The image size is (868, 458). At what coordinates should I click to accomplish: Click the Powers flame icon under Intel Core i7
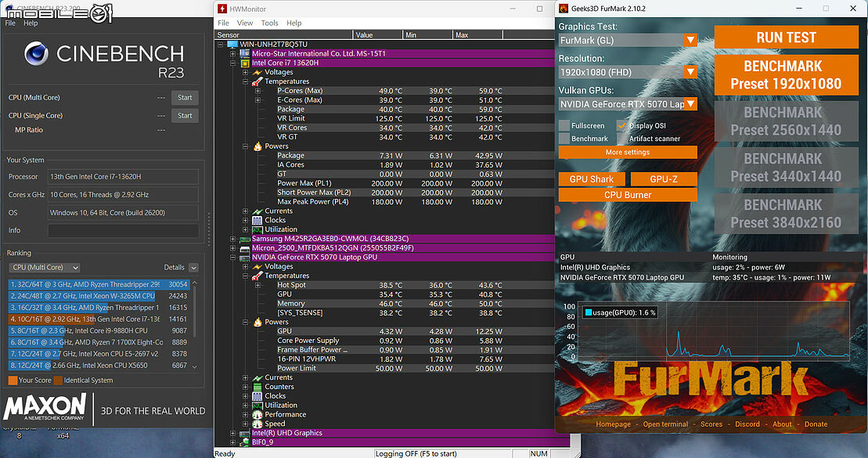pos(258,146)
